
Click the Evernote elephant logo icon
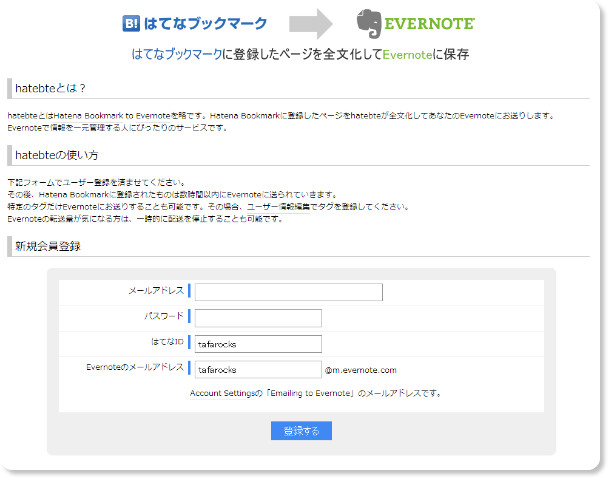click(x=369, y=24)
